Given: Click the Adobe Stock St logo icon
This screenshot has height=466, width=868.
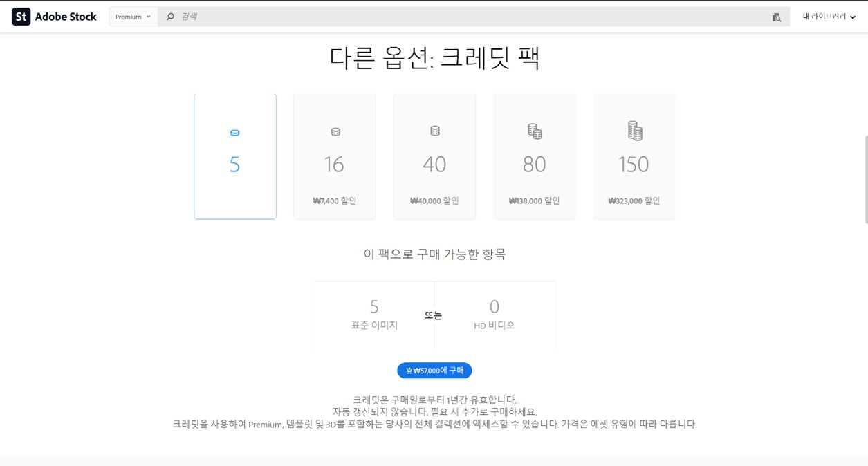Looking at the screenshot, I should click(x=21, y=17).
